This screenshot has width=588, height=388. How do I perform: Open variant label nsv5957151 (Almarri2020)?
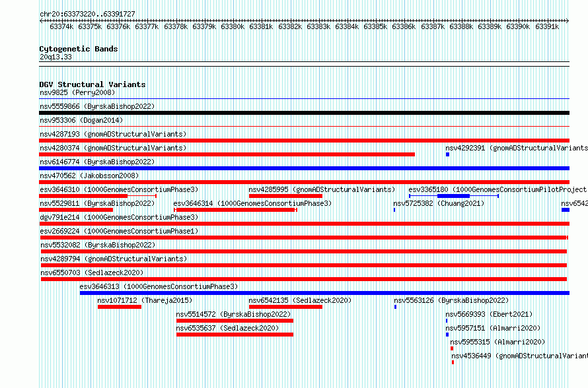click(x=493, y=328)
